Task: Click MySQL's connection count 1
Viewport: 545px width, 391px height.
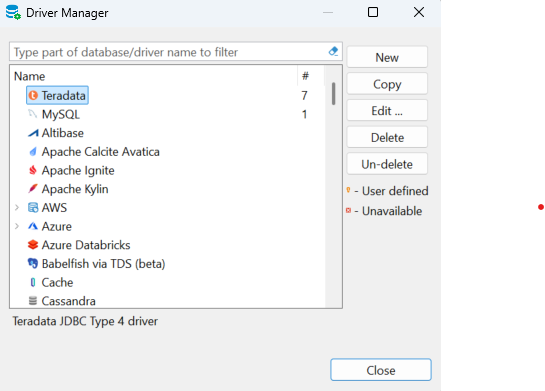Action: (x=304, y=114)
